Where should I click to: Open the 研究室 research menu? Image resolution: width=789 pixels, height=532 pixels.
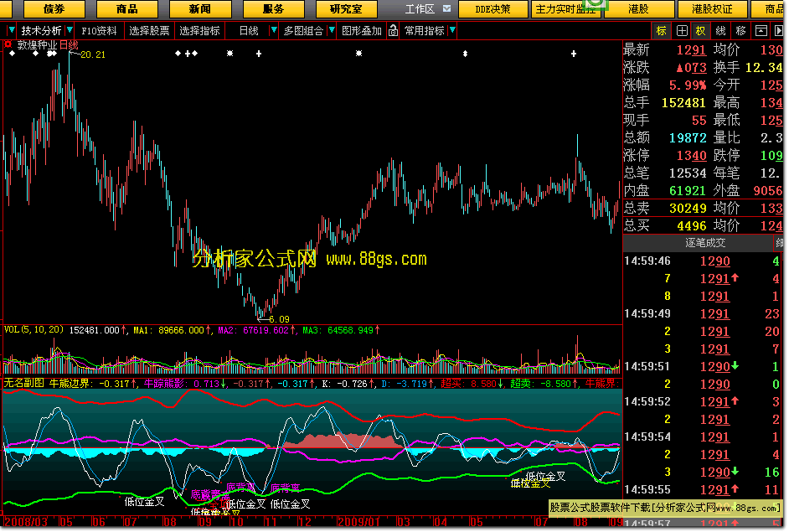[346, 9]
